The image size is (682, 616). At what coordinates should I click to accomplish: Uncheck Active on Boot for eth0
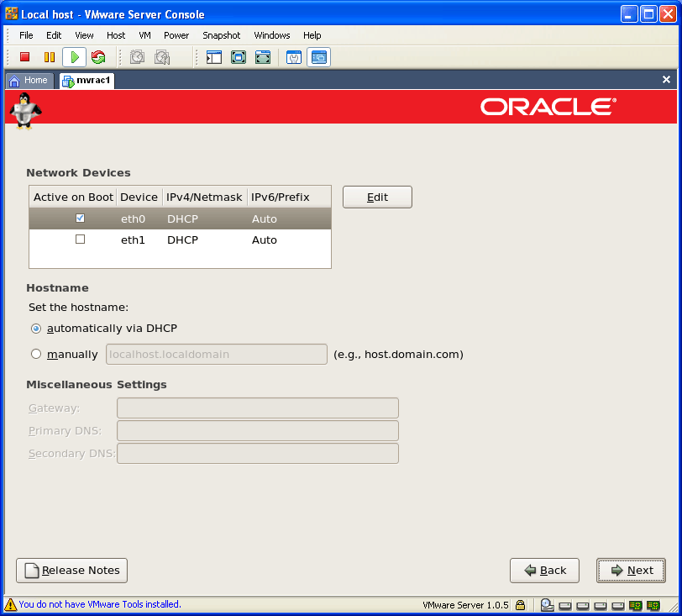tap(80, 218)
